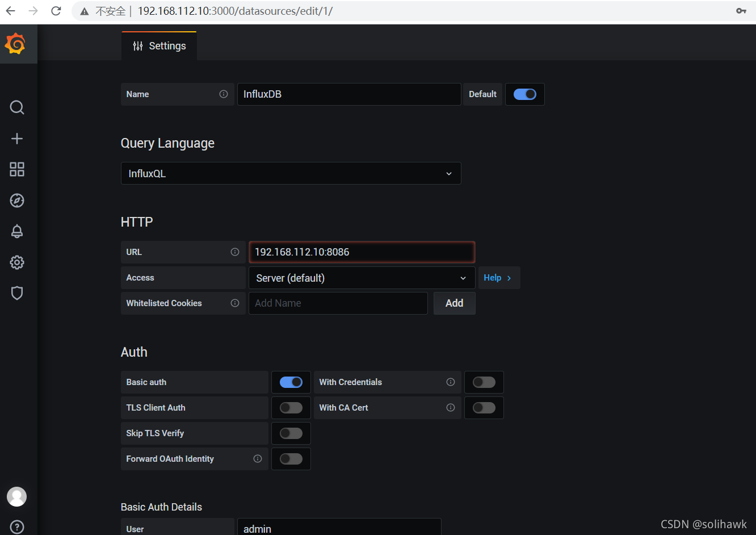Toggle the Default data source switch
This screenshot has height=535, width=756.
click(x=525, y=94)
